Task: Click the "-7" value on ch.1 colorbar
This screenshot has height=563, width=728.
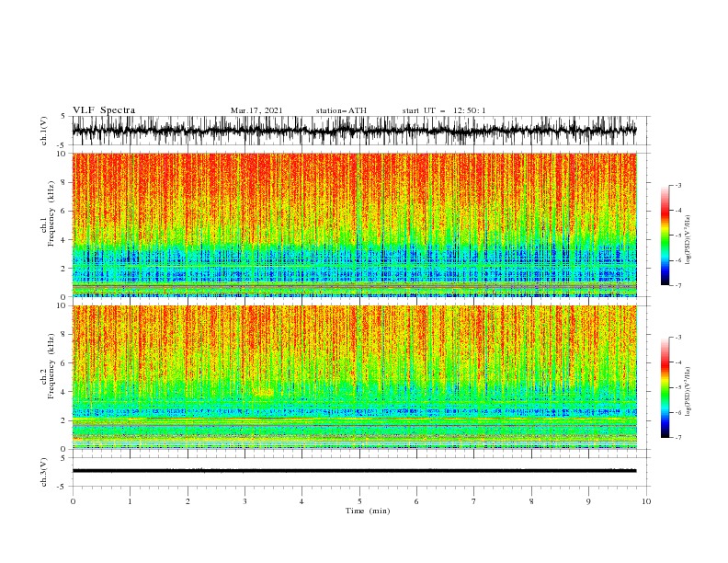Action: [x=678, y=285]
